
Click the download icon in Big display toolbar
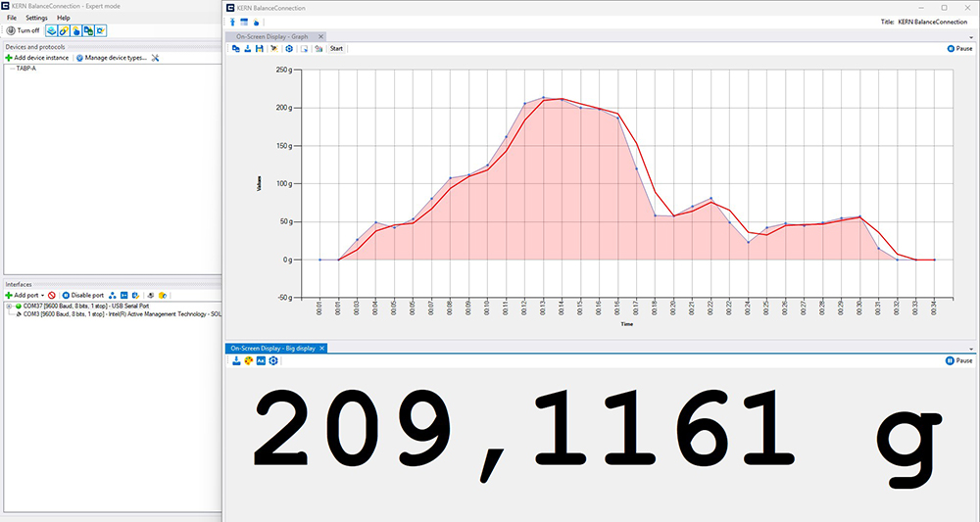[236, 361]
